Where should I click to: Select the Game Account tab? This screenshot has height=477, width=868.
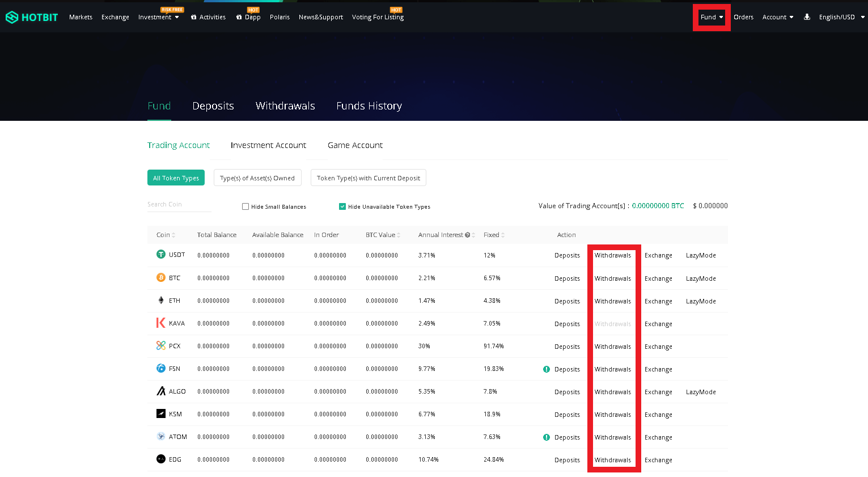pos(355,145)
